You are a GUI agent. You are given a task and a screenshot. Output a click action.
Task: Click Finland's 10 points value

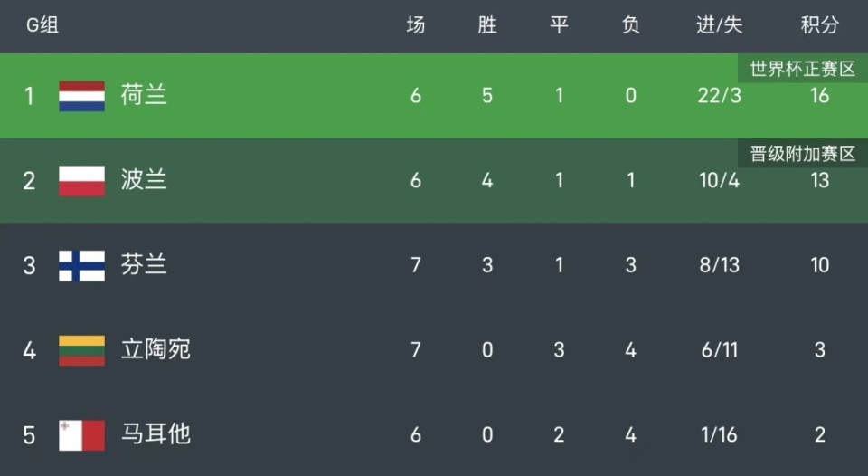[x=819, y=265]
